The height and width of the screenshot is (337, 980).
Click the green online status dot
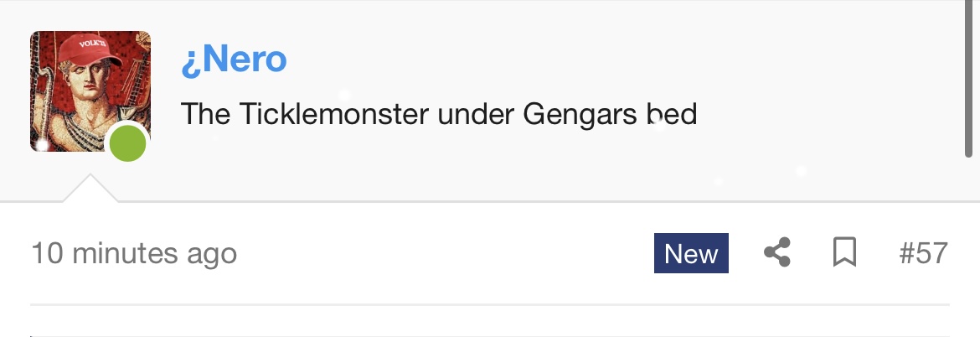(128, 143)
